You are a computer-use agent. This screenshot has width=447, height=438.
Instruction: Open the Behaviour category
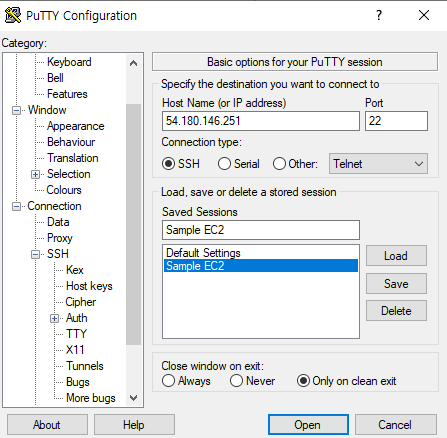71,142
